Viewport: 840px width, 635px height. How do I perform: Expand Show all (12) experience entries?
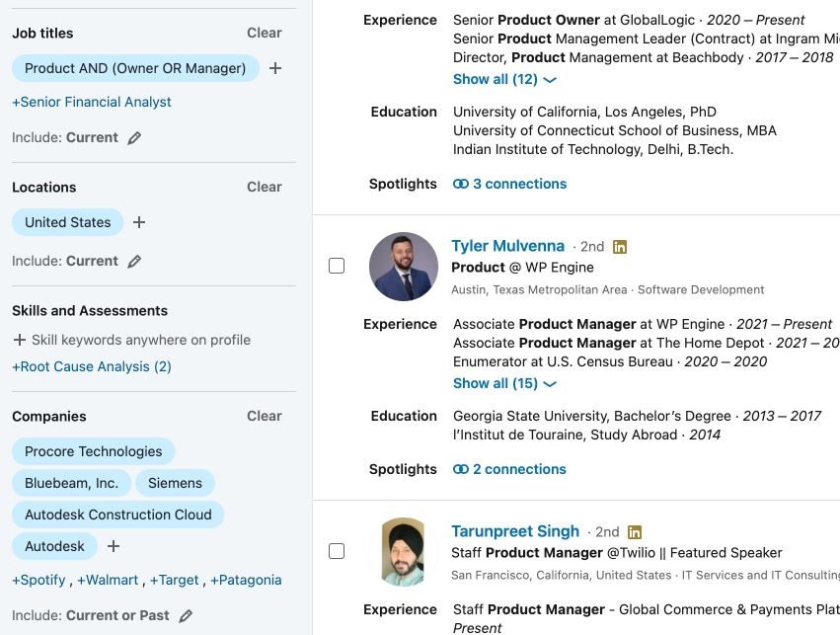tap(504, 79)
